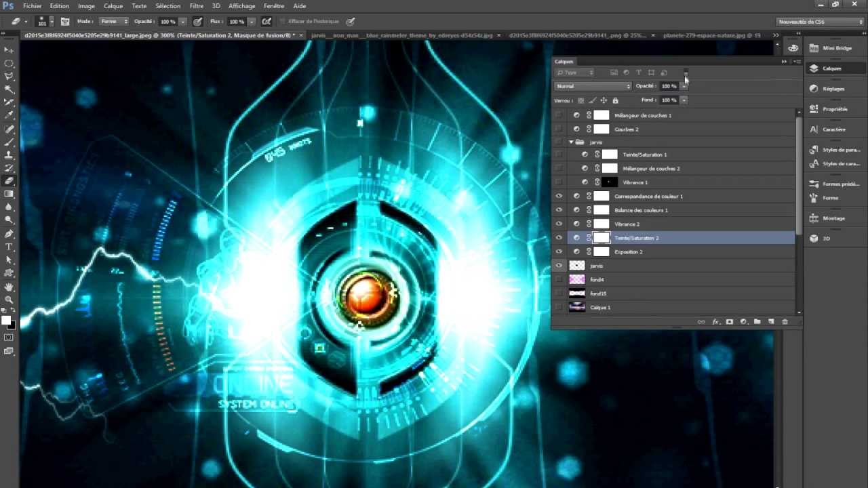Select the Eraser tool in the toolbox
The image size is (868, 488).
9,181
